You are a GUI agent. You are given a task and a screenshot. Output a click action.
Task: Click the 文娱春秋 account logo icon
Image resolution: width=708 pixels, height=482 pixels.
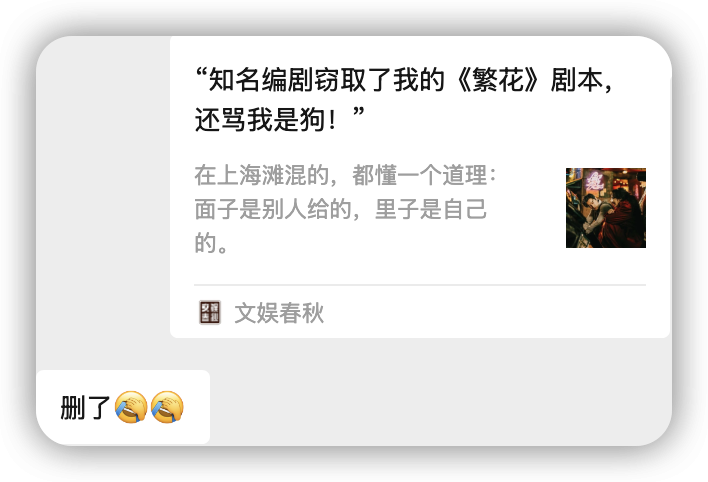pos(210,312)
